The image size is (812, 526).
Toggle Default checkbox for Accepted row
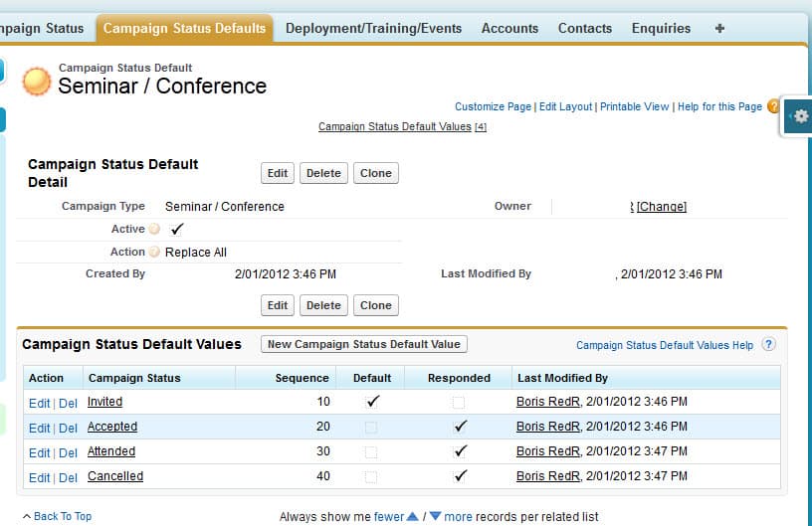tap(371, 428)
